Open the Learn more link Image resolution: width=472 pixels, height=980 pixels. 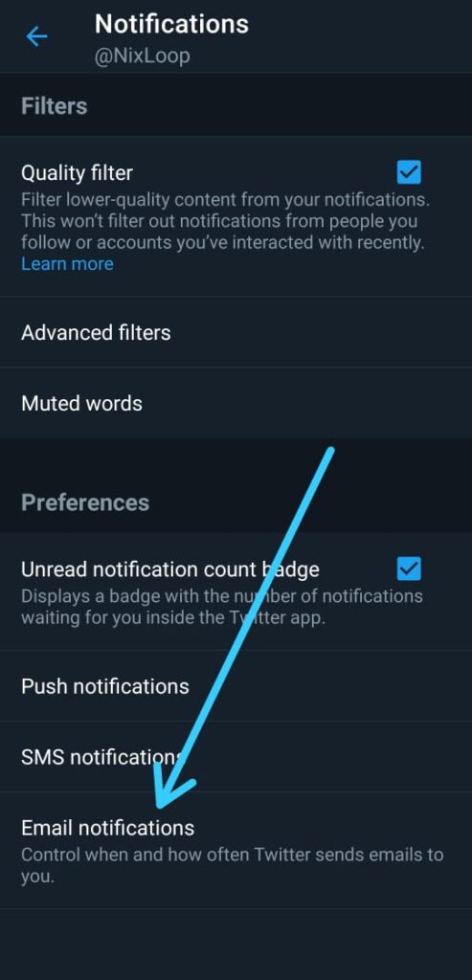pos(68,264)
